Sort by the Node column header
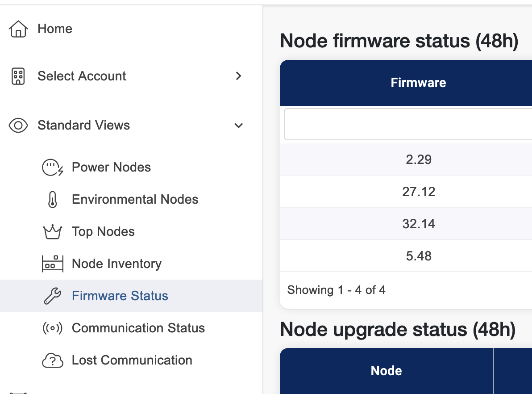The height and width of the screenshot is (394, 532). 386,371
